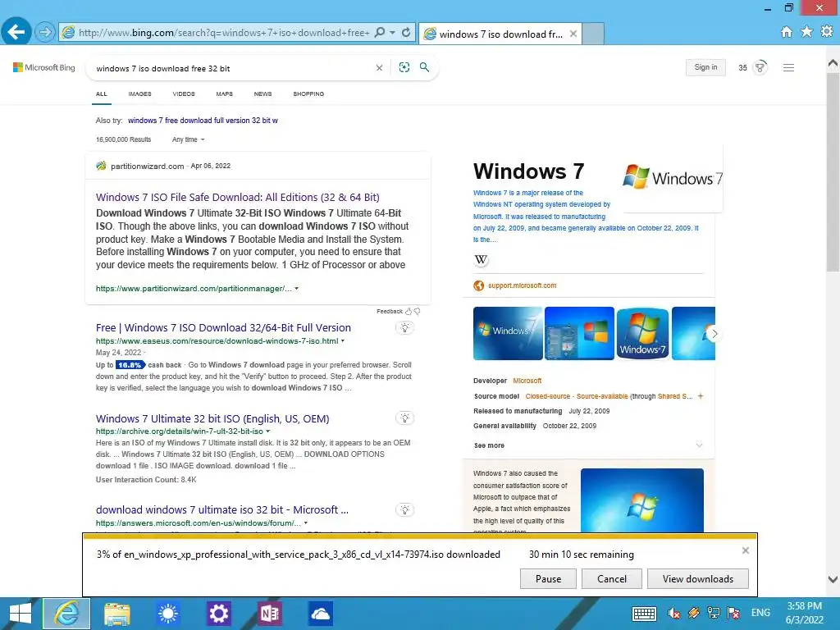
Task: Open first Windows 7 logo thumbnail
Action: tap(508, 333)
